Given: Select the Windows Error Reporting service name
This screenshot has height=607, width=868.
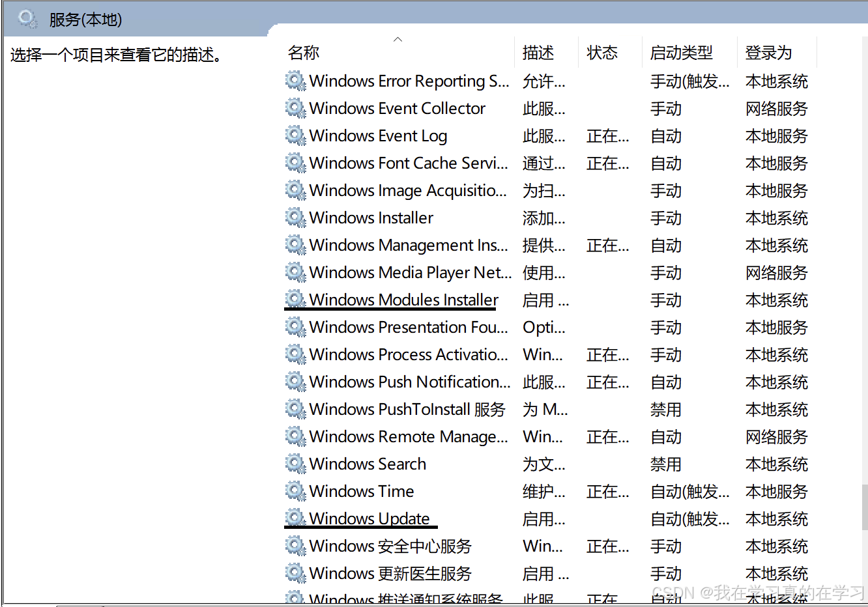Looking at the screenshot, I should coord(409,81).
